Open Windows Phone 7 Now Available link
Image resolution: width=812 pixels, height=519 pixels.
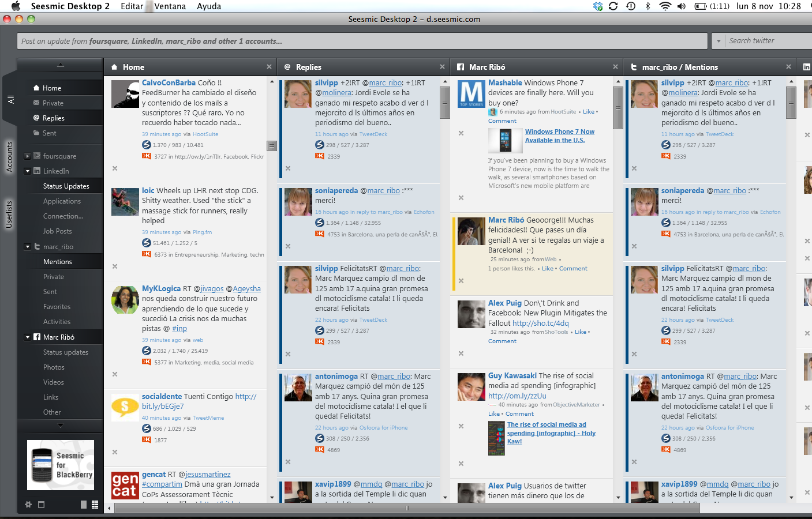click(559, 136)
